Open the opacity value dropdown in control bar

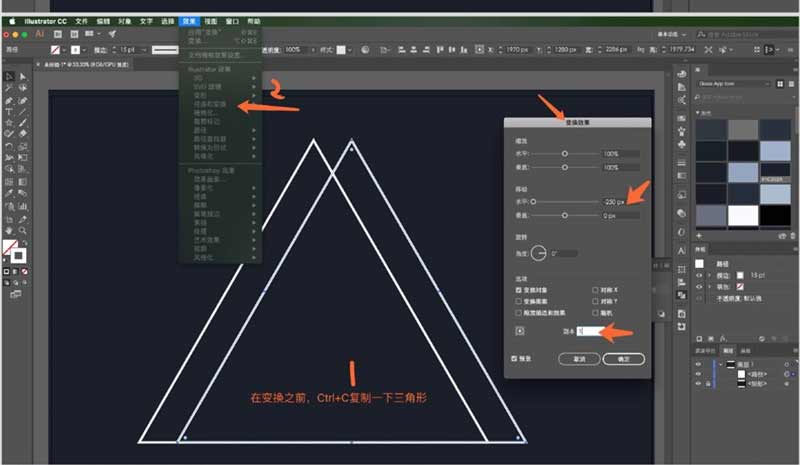pyautogui.click(x=312, y=50)
